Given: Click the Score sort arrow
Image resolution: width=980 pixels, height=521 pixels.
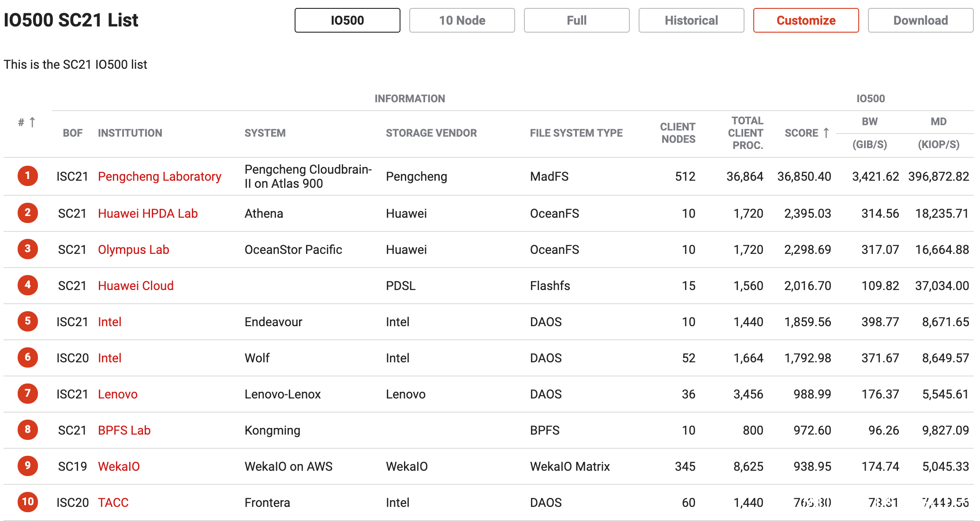Looking at the screenshot, I should 826,133.
